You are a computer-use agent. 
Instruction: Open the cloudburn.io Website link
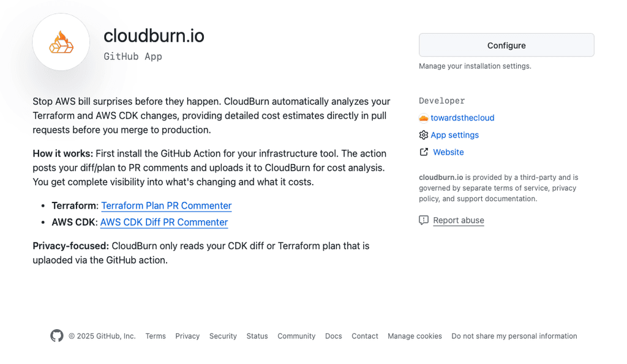[x=448, y=152]
